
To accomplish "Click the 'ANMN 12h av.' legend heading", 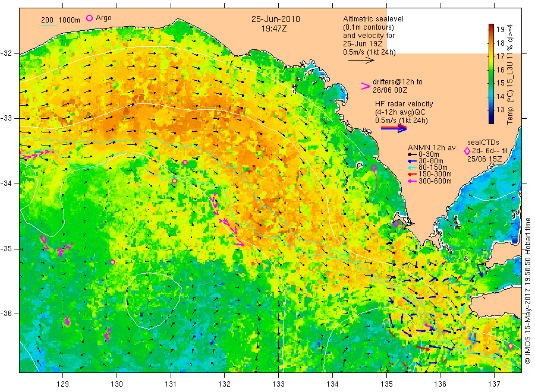I will (433, 148).
